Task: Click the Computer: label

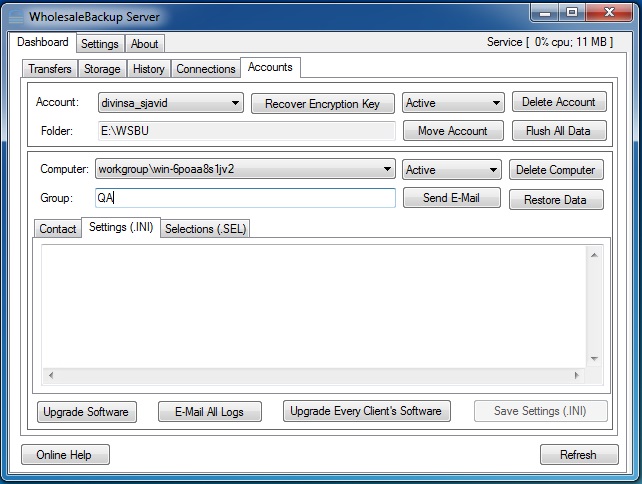Action: [x=64, y=169]
